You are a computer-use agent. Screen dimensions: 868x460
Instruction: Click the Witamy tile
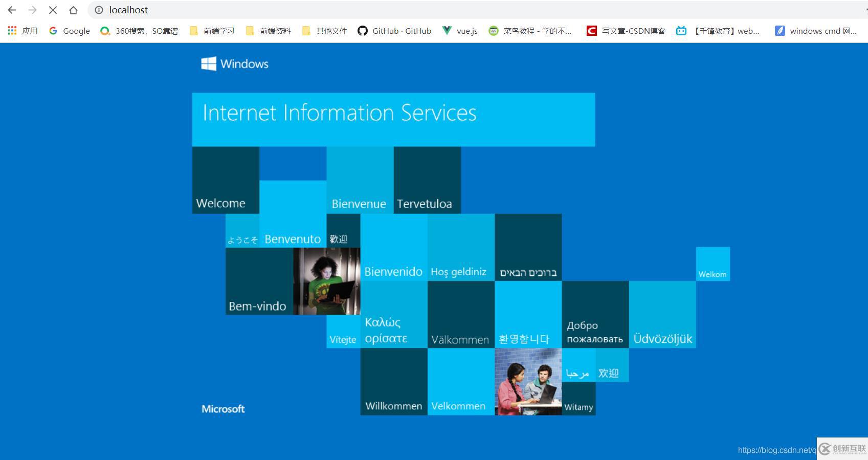coord(578,398)
